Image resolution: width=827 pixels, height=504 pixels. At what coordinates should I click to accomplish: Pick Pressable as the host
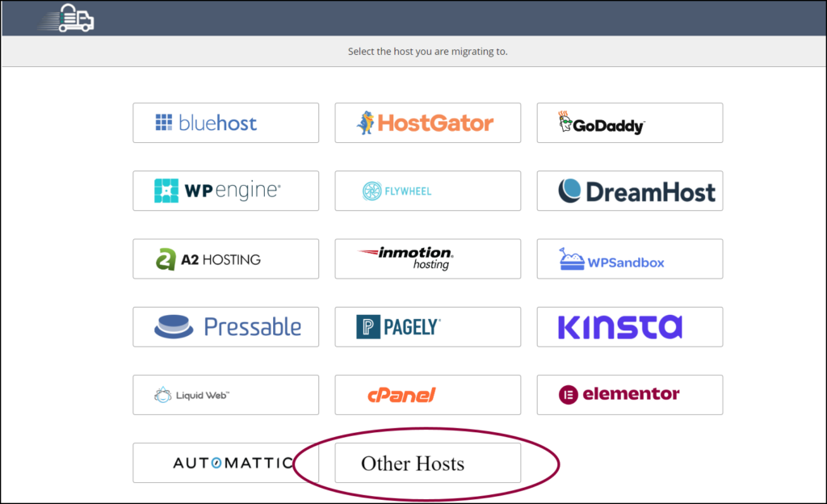coord(226,327)
